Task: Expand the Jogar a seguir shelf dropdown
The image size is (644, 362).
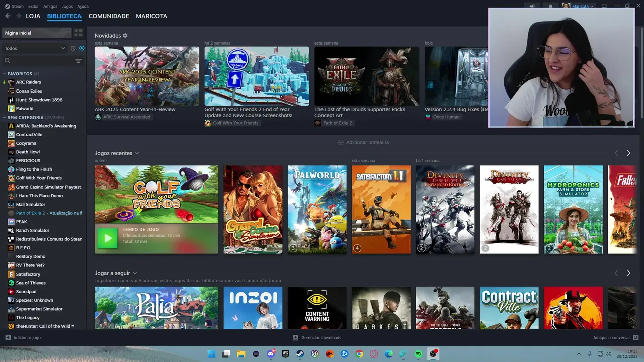Action: coord(135,273)
